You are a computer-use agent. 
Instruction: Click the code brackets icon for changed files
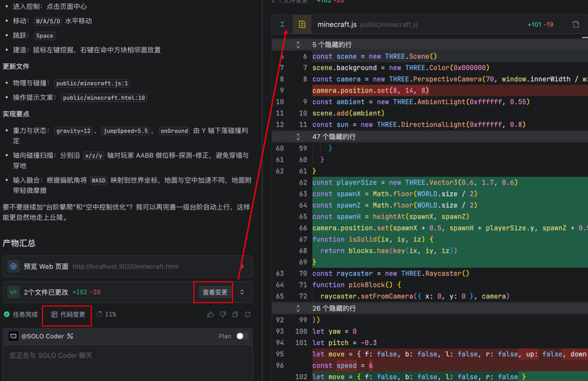(x=14, y=292)
